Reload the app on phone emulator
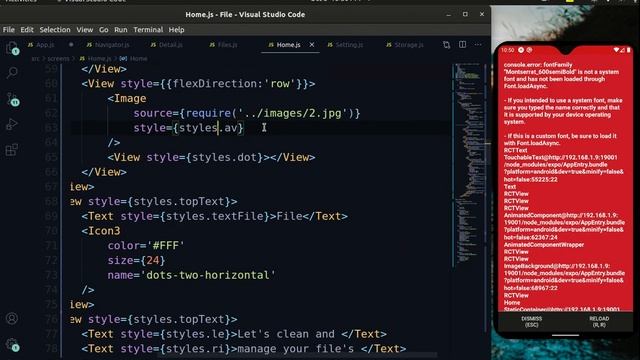 [599, 322]
